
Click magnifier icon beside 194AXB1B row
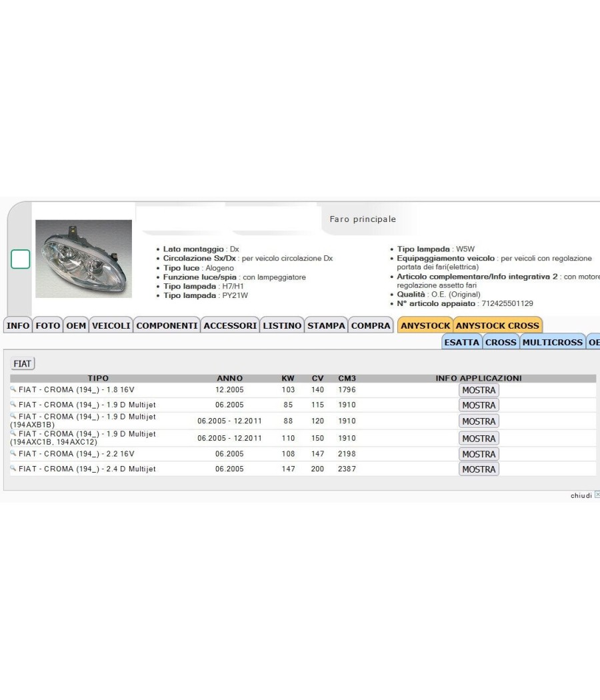pos(13,416)
